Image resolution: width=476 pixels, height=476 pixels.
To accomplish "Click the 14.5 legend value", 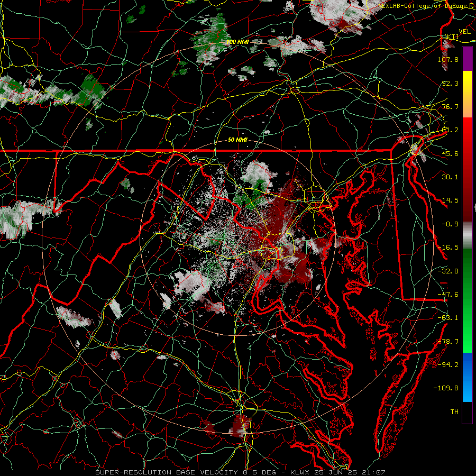I will pos(450,200).
